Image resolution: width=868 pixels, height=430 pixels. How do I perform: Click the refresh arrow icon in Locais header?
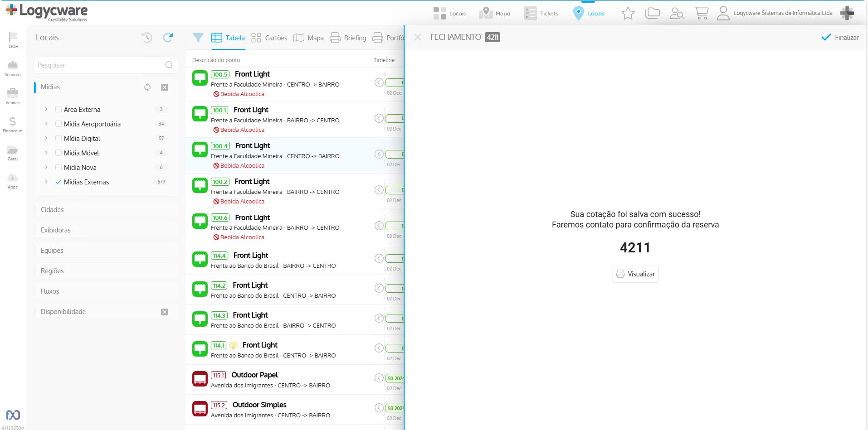168,38
